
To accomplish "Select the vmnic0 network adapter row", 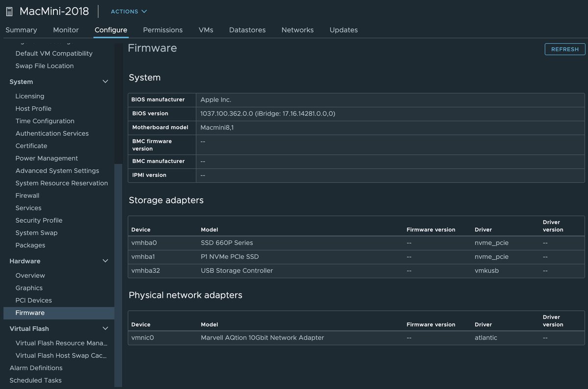I will tap(356, 338).
